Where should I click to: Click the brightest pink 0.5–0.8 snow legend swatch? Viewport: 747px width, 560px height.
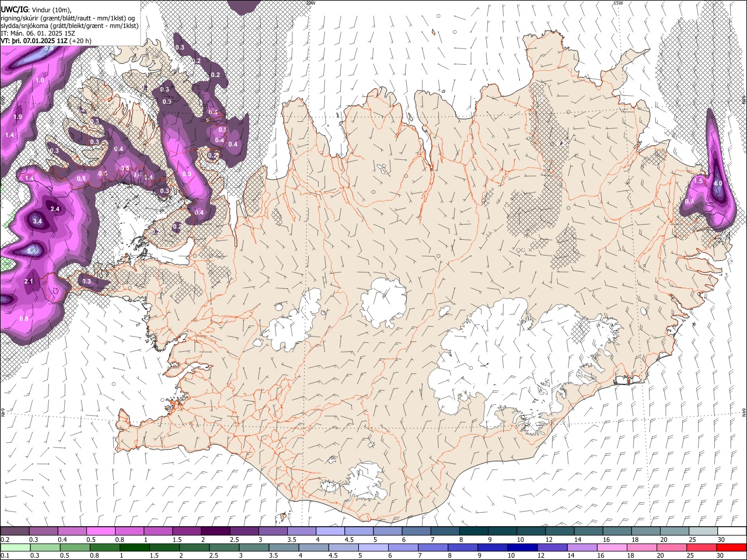100,531
